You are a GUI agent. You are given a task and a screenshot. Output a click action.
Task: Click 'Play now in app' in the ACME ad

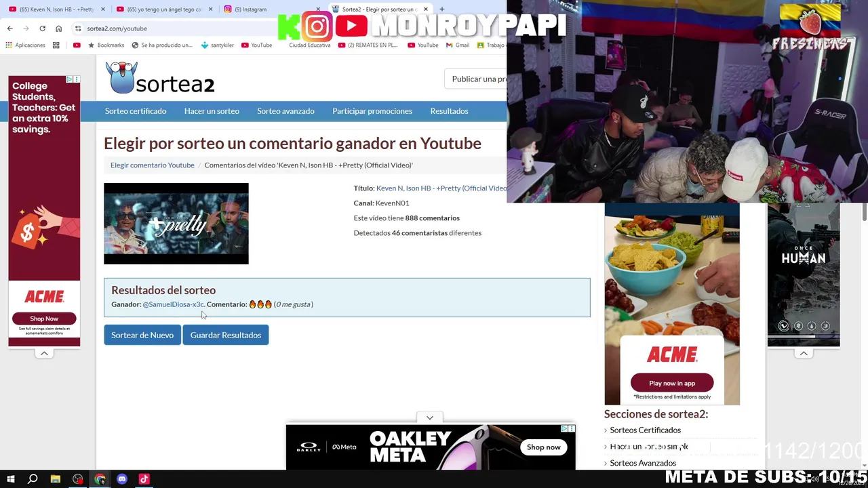pos(672,383)
